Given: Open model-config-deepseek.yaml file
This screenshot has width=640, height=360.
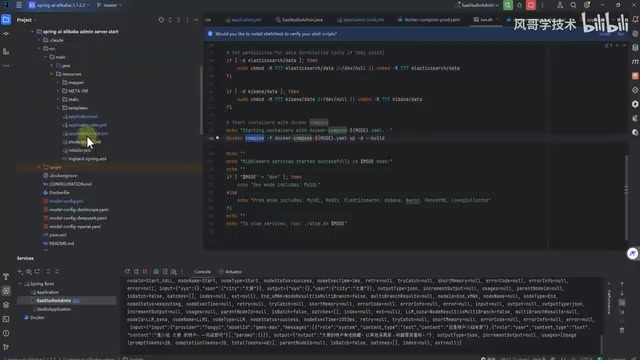Looking at the screenshot, I should tap(78, 218).
